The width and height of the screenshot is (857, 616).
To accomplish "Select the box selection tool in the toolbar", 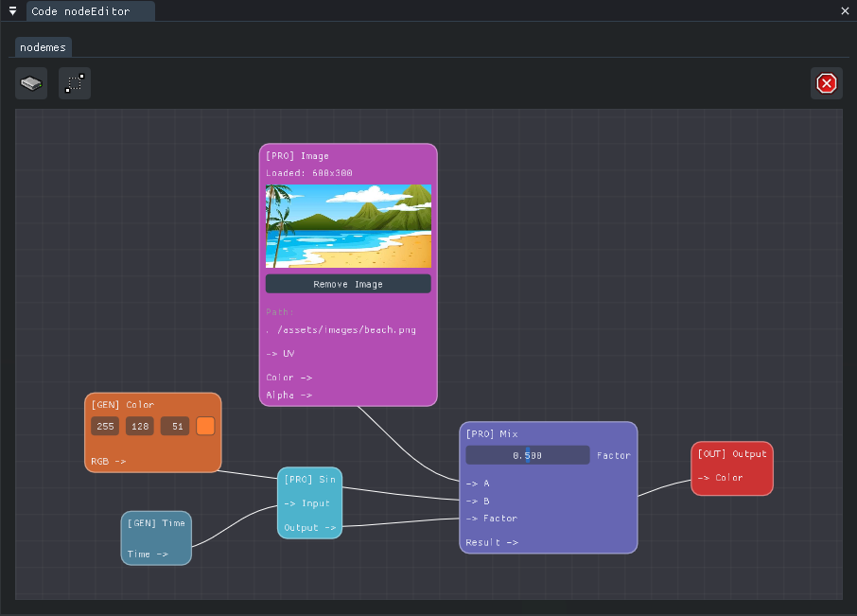I will point(75,83).
